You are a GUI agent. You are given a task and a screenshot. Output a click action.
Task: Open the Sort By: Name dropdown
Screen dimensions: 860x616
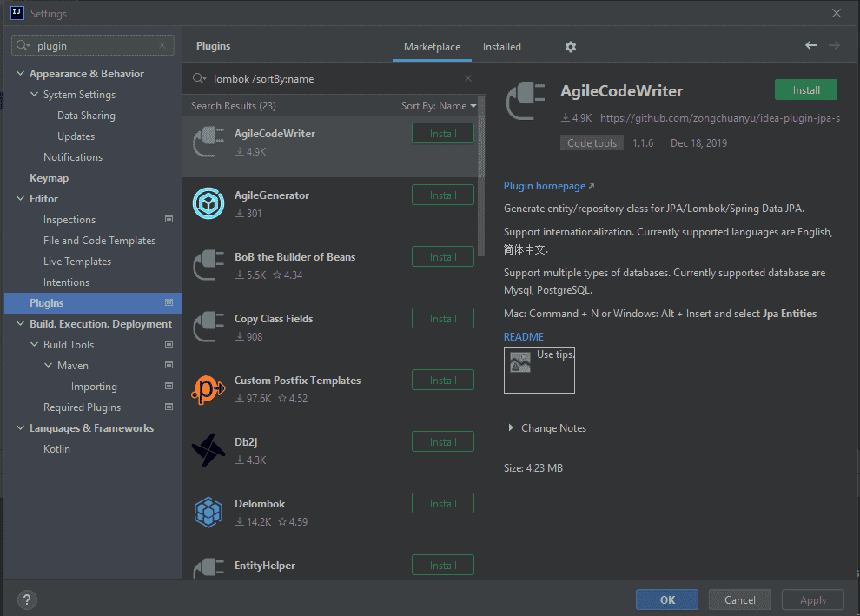[439, 106]
